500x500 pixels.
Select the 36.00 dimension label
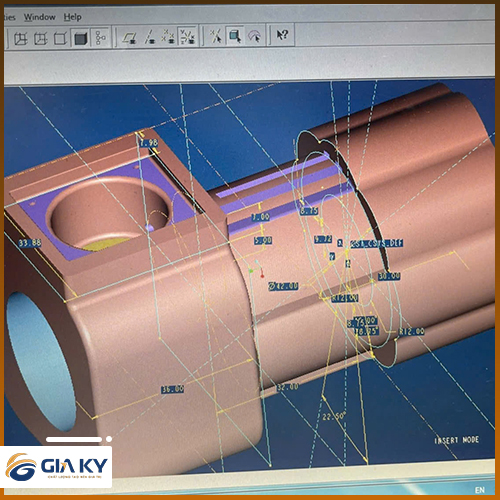[x=172, y=389]
